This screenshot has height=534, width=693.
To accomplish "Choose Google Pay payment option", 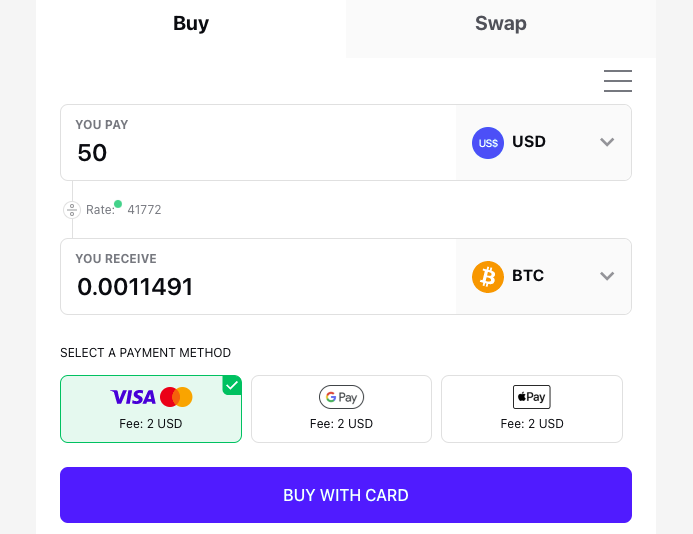I will click(341, 409).
